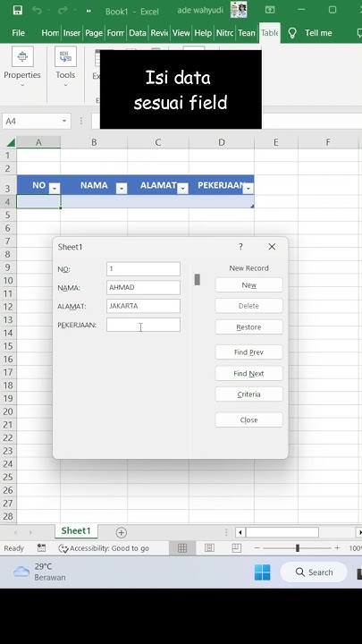Screen dimensions: 362x644
Task: Switch to Page Break Preview icon
Action: coord(236,548)
